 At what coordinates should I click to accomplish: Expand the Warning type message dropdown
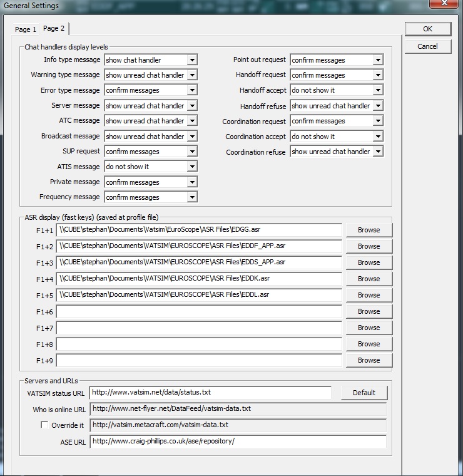pos(151,75)
